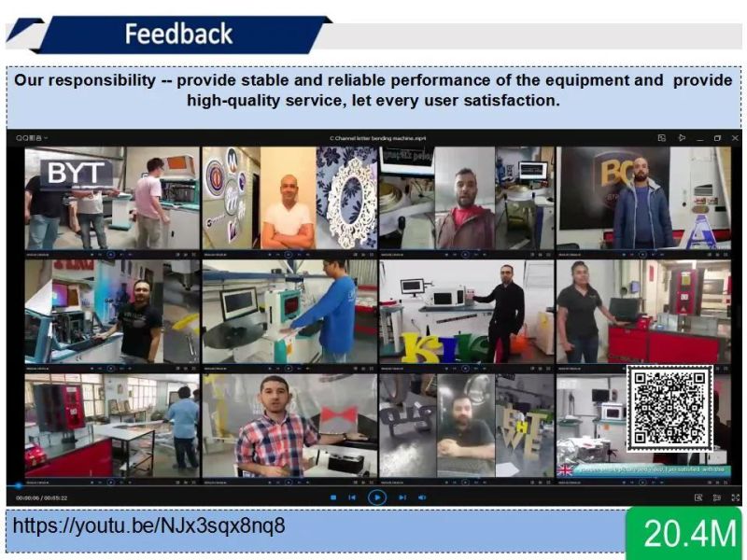Click the pin-on-top icon in title bar
The width and height of the screenshot is (747, 560).
click(682, 138)
